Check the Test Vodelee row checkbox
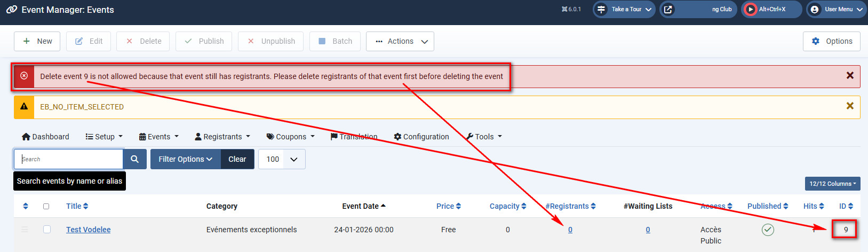 [x=47, y=230]
